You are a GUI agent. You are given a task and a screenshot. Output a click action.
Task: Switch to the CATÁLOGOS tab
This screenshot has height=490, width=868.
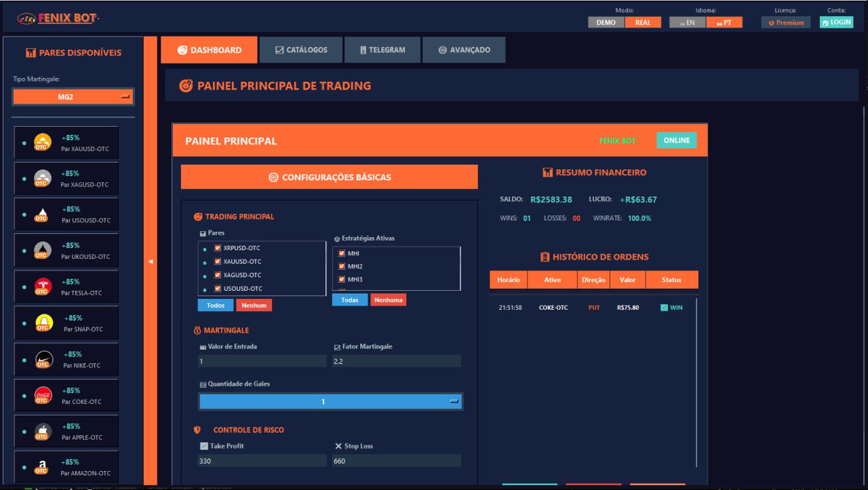tap(301, 49)
